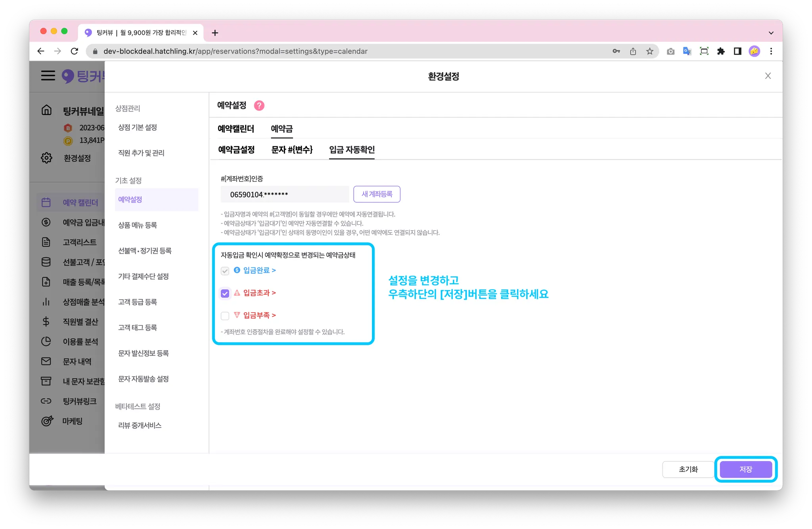The image size is (812, 529).
Task: Open the puzzle-piece extensions icon
Action: [721, 51]
